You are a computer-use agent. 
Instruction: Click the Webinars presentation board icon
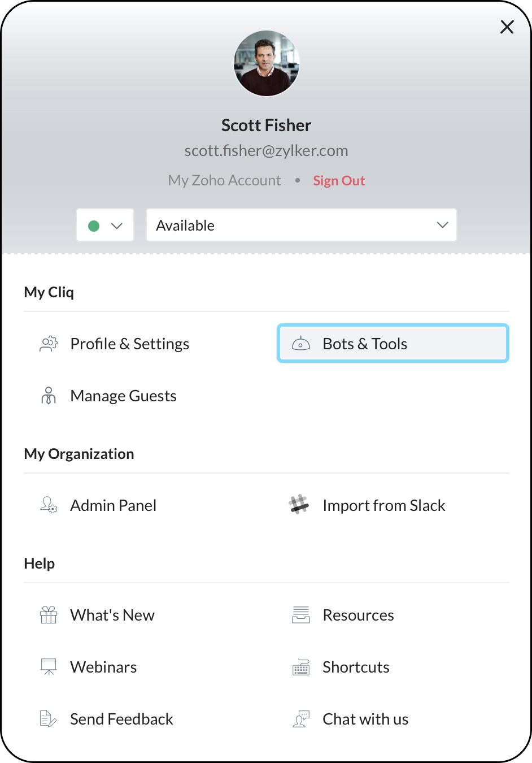[x=49, y=667]
